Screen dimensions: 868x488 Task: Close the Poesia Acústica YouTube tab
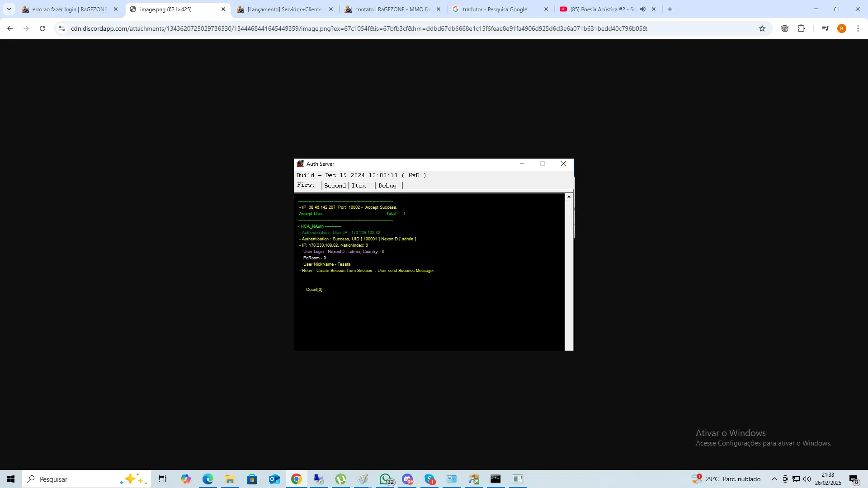654,9
